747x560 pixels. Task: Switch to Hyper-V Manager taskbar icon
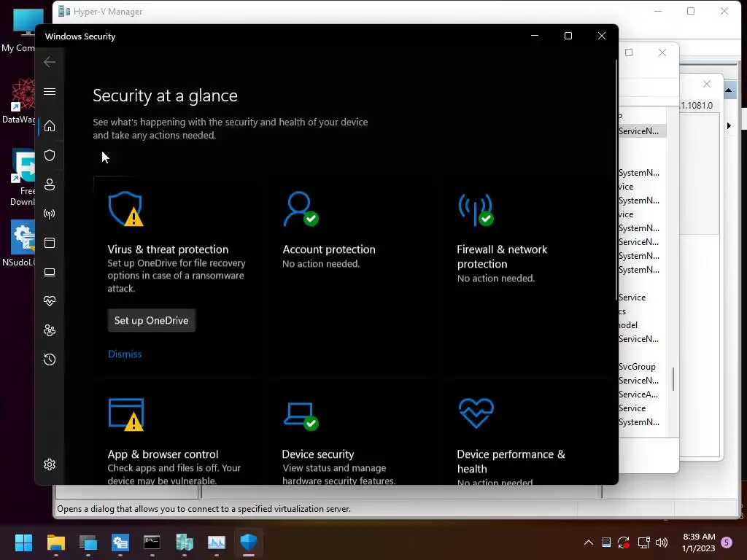click(x=185, y=542)
